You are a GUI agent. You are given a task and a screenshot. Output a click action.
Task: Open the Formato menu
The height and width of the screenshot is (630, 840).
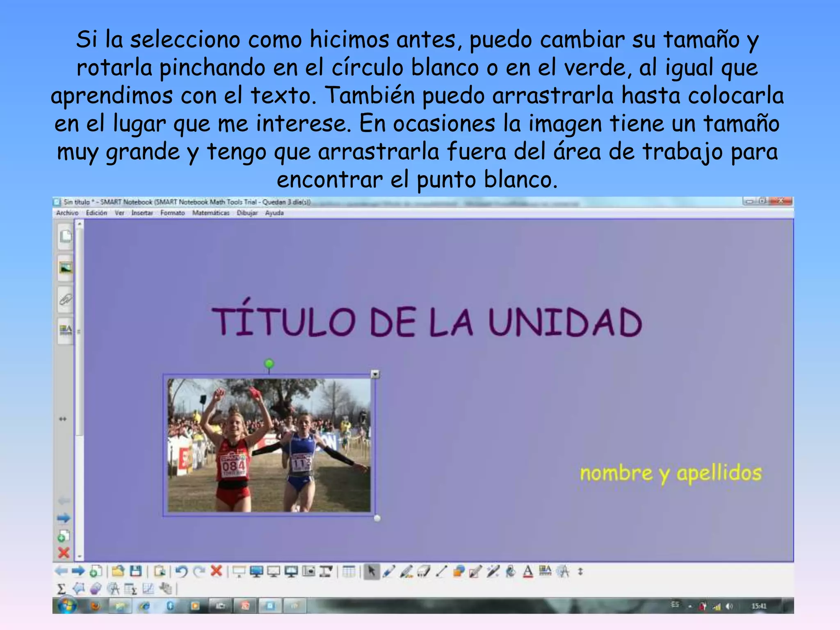[173, 213]
